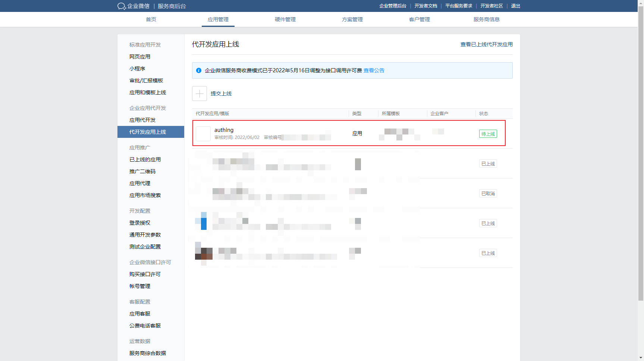
Task: Open 应用代开发 in the sidebar
Action: [142, 120]
